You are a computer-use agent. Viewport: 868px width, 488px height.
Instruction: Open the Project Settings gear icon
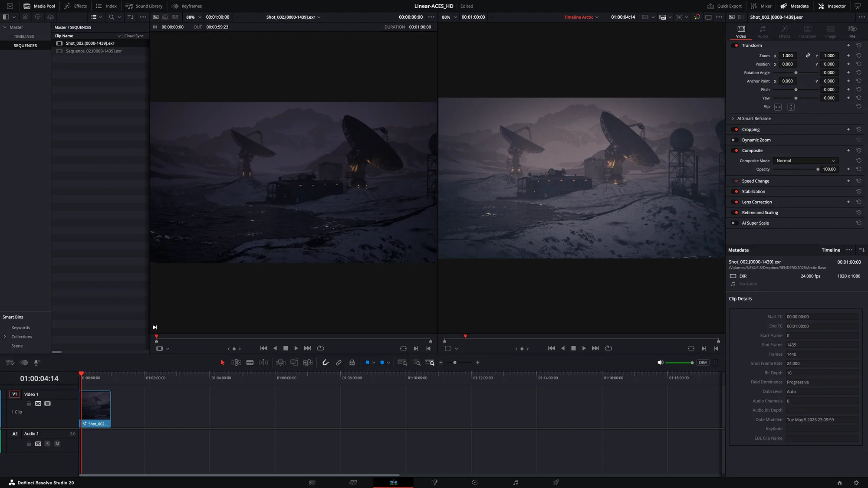click(856, 482)
